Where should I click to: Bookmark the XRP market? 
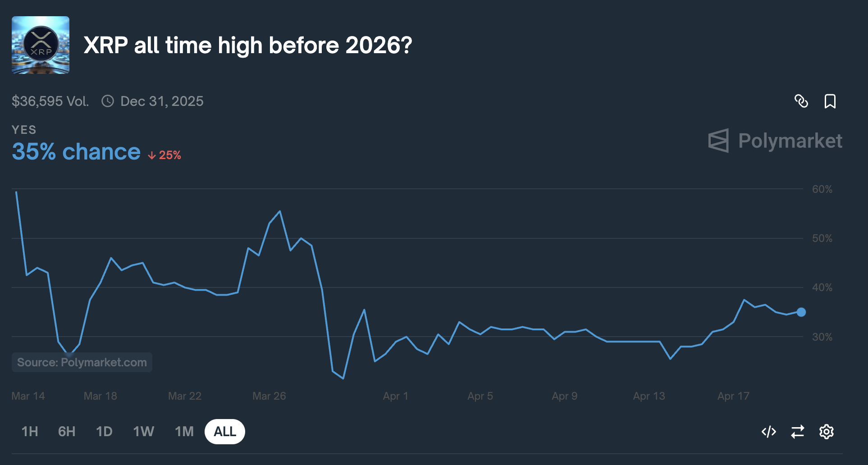[831, 101]
